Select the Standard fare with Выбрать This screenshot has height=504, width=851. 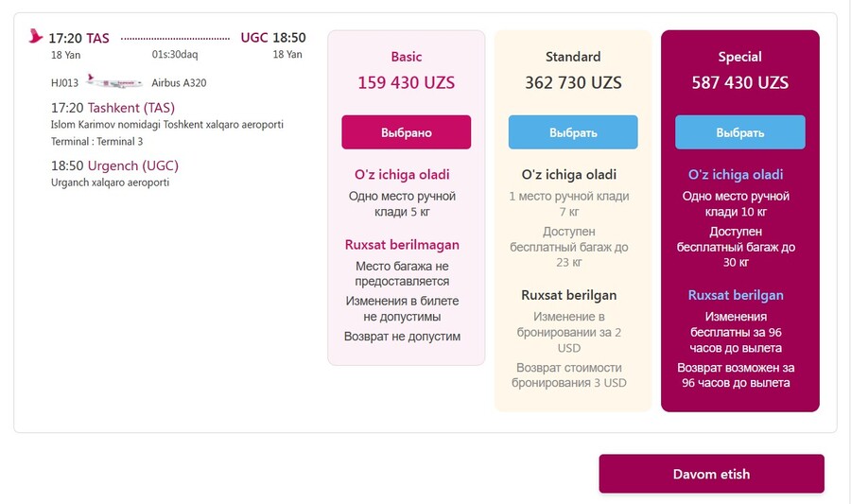click(573, 131)
